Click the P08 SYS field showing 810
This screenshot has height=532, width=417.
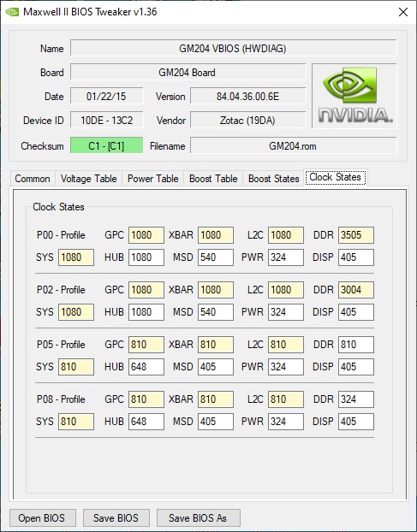tap(76, 422)
